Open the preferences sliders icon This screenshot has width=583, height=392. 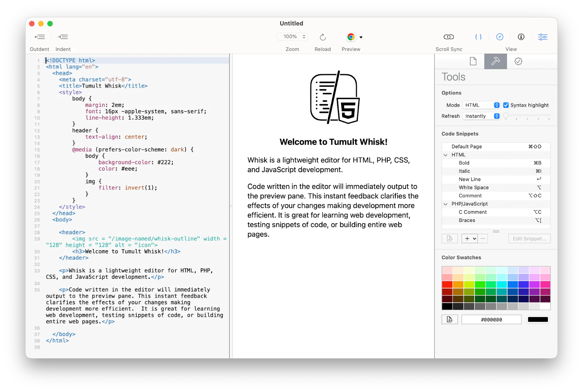point(543,37)
